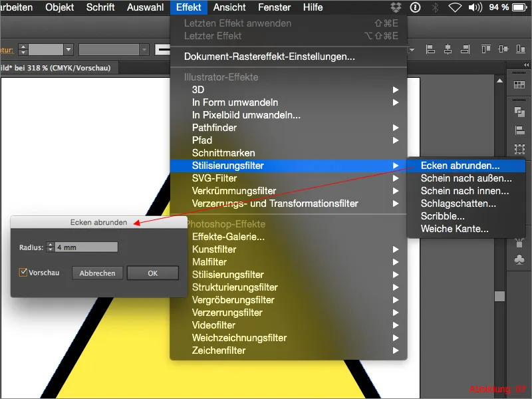
Task: Toggle the Vorschau checkbox
Action: 23,272
